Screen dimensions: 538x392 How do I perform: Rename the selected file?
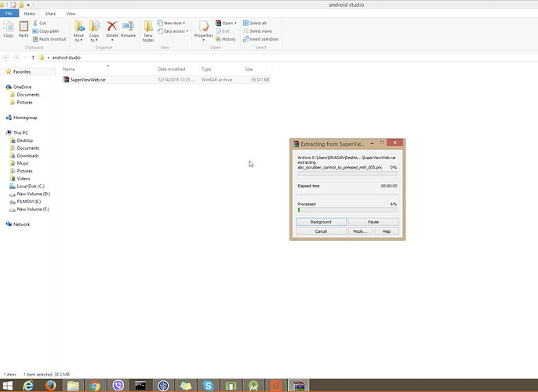(x=128, y=29)
